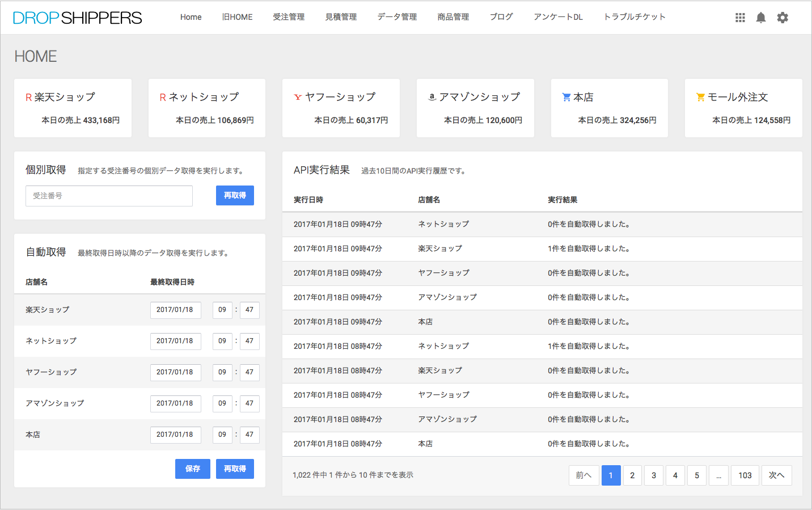Image resolution: width=812 pixels, height=510 pixels.
Task: Click the R icon on ネットショップ card
Action: (x=163, y=98)
